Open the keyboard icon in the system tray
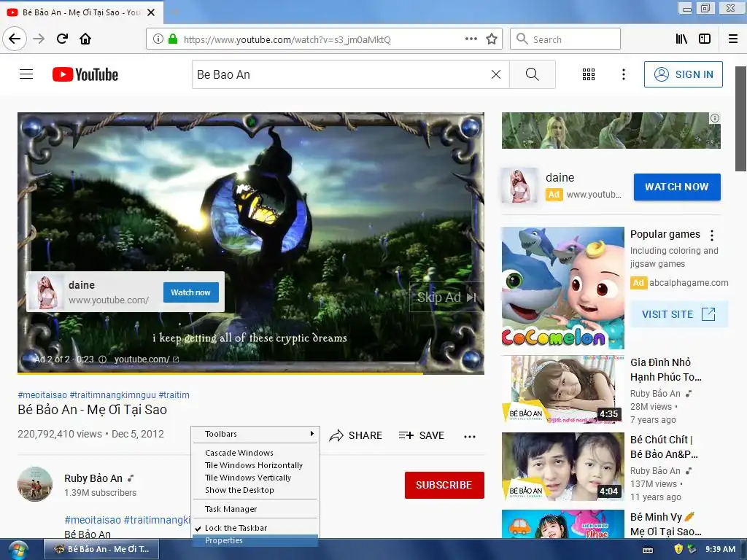This screenshot has width=747, height=560. point(648,550)
